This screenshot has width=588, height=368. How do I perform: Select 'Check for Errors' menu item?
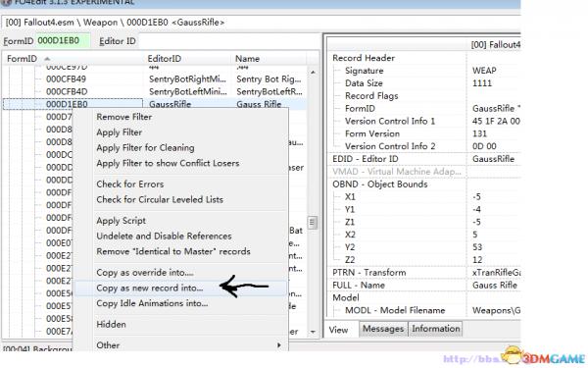[x=129, y=184]
